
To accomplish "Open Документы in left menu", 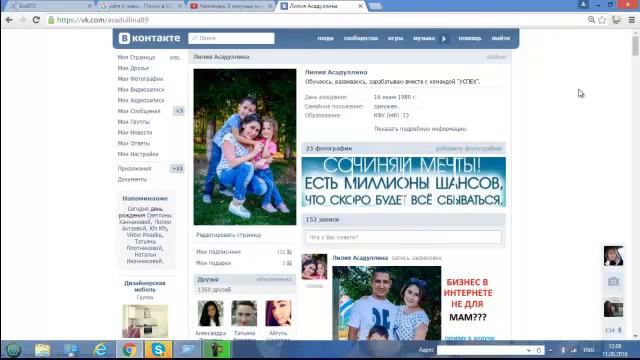I will 132,179.
